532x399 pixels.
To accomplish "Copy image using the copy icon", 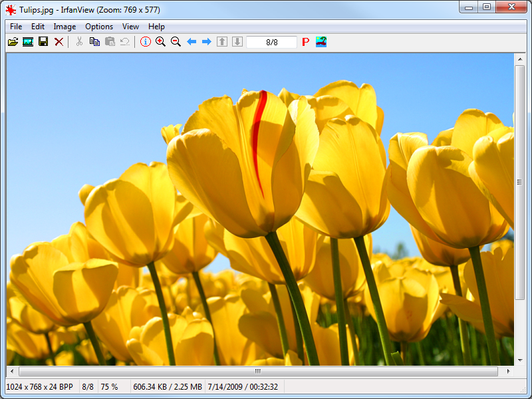I will [94, 42].
